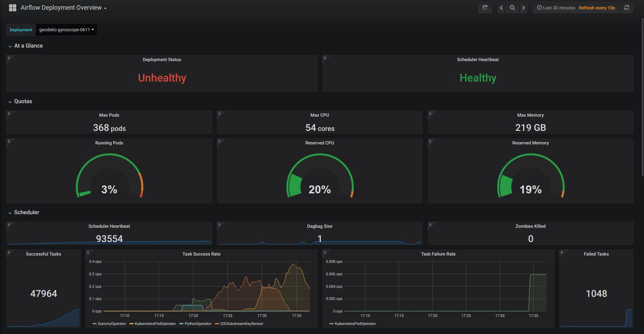The image size is (644, 334).
Task: Select the Deployment variable label
Action: point(20,30)
